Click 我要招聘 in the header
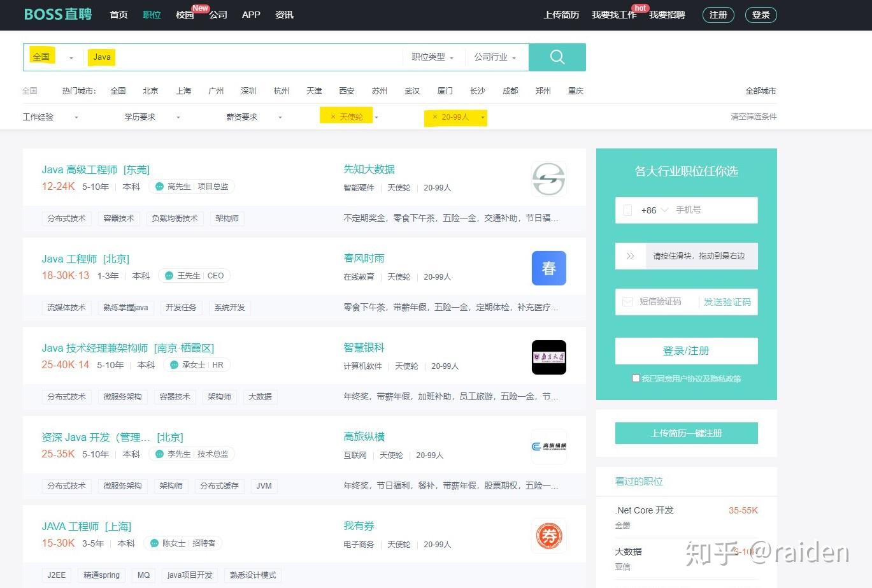This screenshot has height=588, width=872. pyautogui.click(x=667, y=15)
